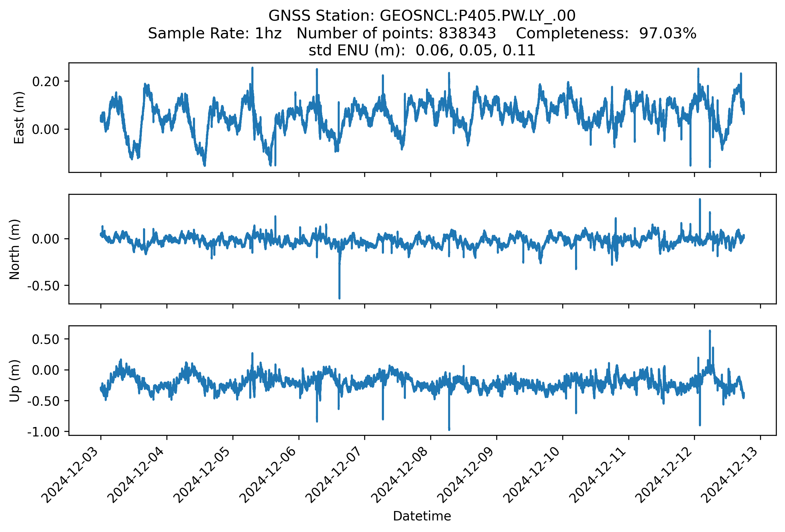Screen dimensions: 785x532
Task: Click the tallest positive spike in North plot
Action: pos(700,201)
